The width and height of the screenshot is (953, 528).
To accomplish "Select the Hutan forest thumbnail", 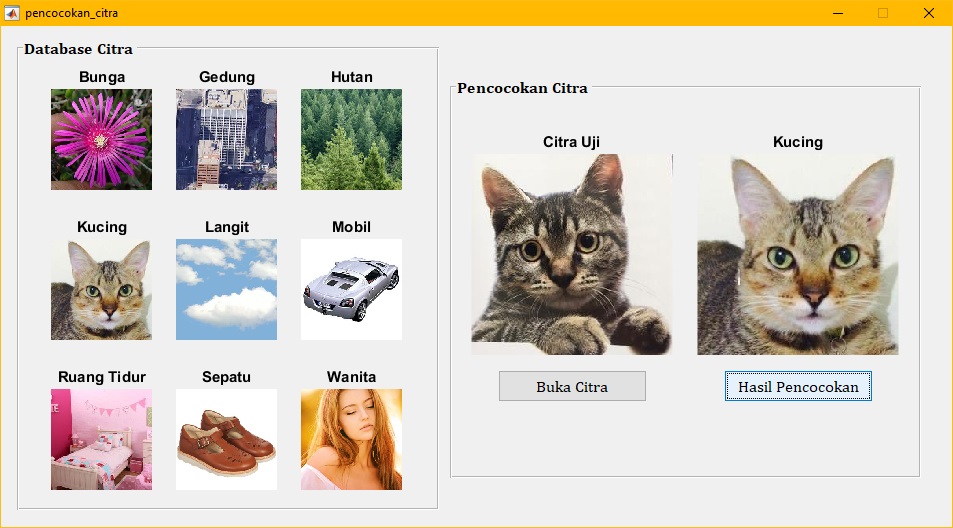I will (351, 140).
